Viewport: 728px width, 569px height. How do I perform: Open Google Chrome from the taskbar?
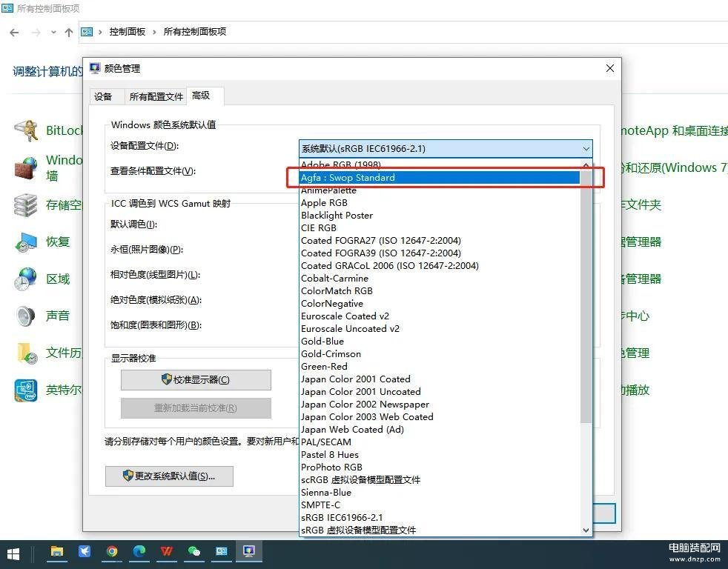112,551
